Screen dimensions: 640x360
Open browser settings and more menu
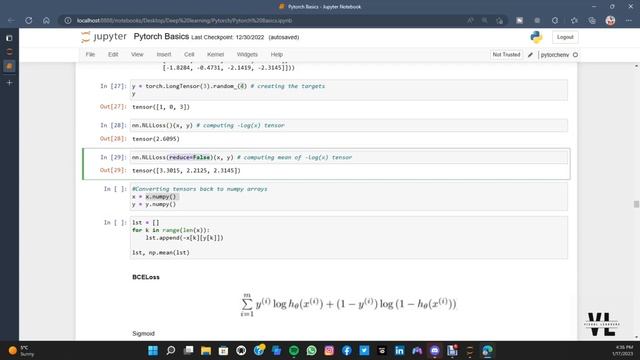click(x=629, y=20)
